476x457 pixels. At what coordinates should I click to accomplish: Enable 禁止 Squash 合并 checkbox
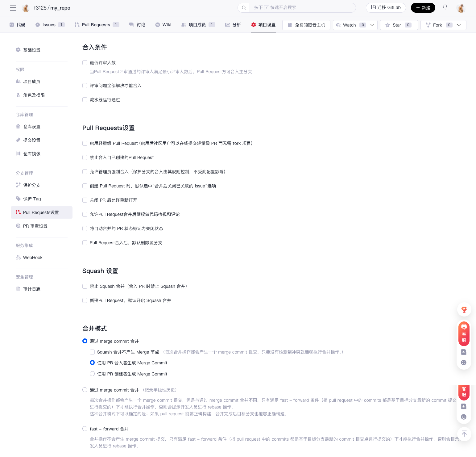pos(85,286)
